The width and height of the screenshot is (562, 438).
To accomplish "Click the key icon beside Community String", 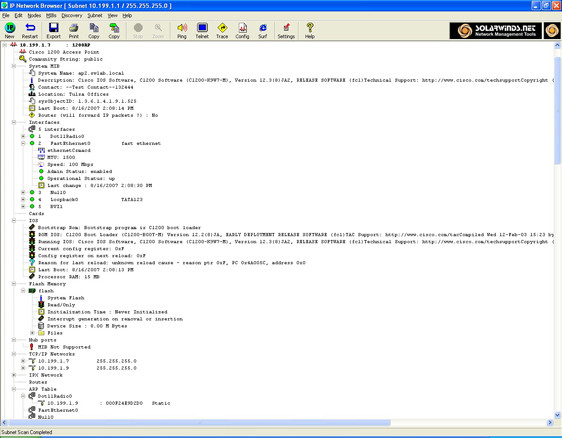I will [x=23, y=59].
